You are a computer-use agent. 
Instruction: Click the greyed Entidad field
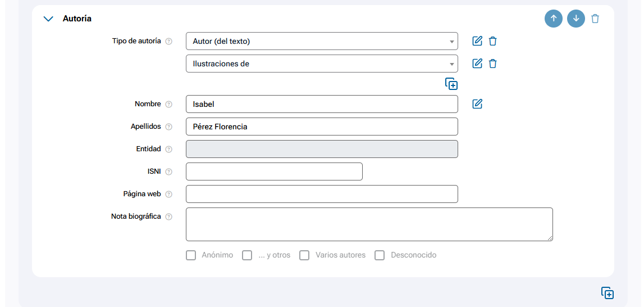click(x=322, y=149)
